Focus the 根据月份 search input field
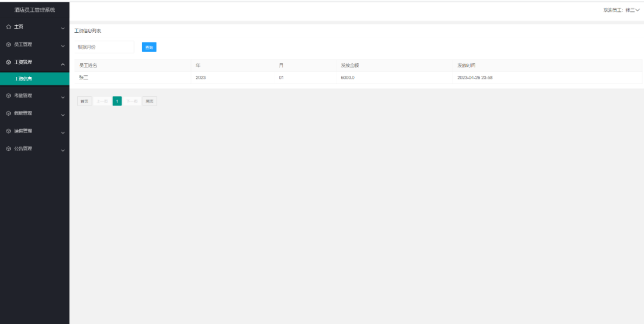This screenshot has height=324, width=644. 104,47
